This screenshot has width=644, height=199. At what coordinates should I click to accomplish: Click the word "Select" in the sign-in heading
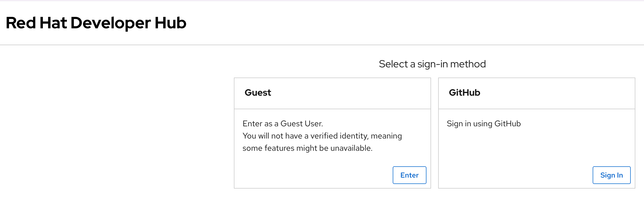coord(393,64)
